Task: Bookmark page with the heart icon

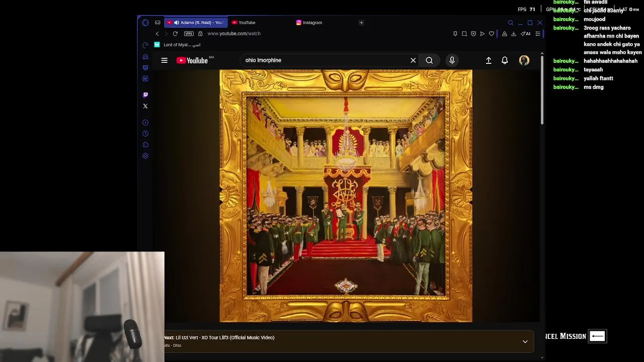Action: click(x=492, y=34)
